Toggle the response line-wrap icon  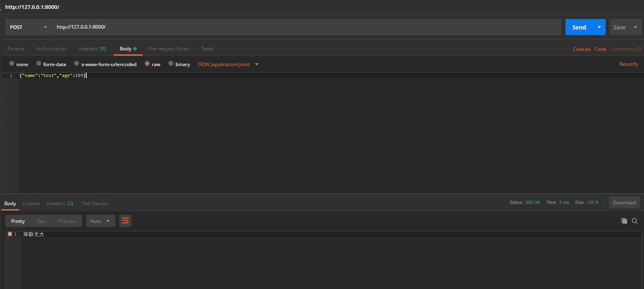[x=125, y=221]
